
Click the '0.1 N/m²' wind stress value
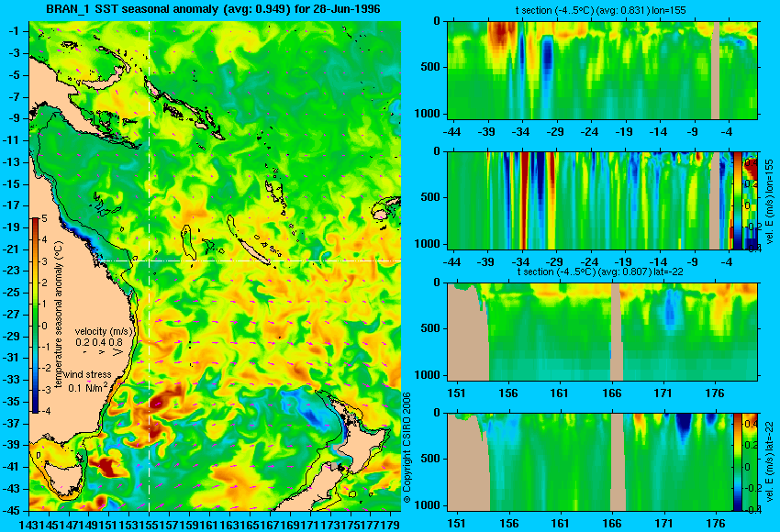(87, 387)
